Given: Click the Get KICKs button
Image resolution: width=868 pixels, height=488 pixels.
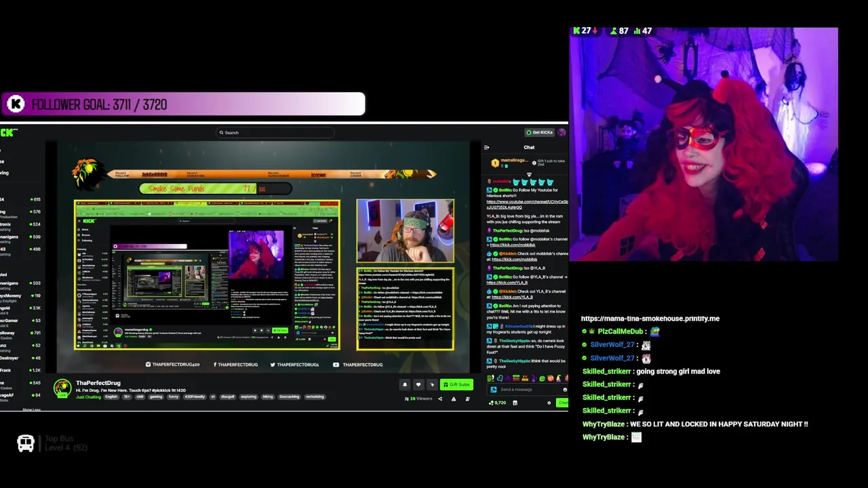Looking at the screenshot, I should (539, 132).
